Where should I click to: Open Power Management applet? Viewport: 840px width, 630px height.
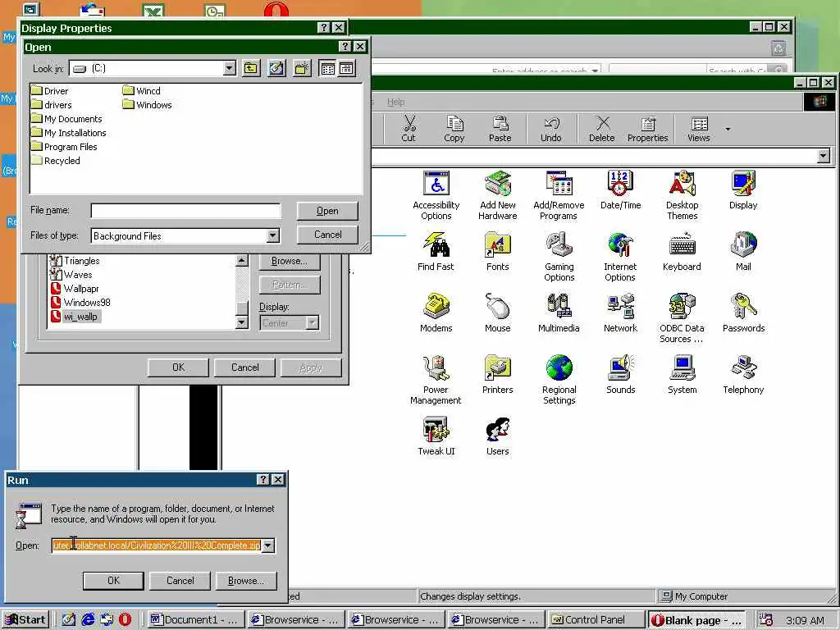pos(436,381)
